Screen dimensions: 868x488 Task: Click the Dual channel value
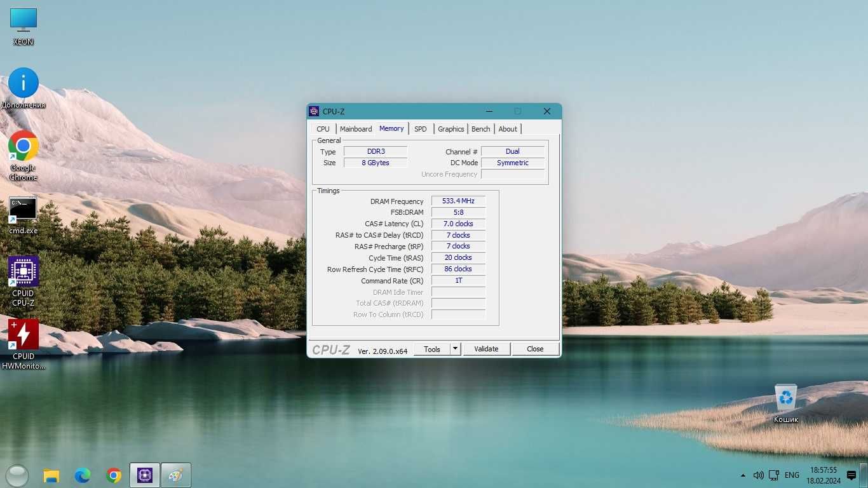coord(513,151)
